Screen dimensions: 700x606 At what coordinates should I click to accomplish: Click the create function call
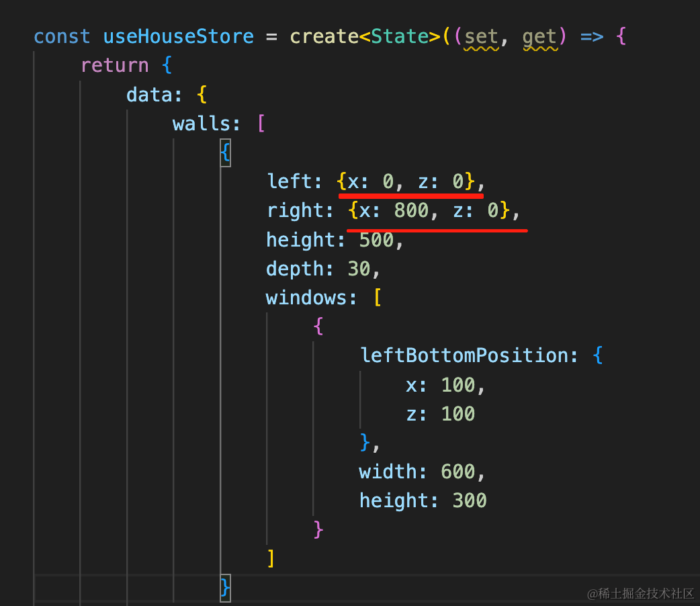[324, 36]
